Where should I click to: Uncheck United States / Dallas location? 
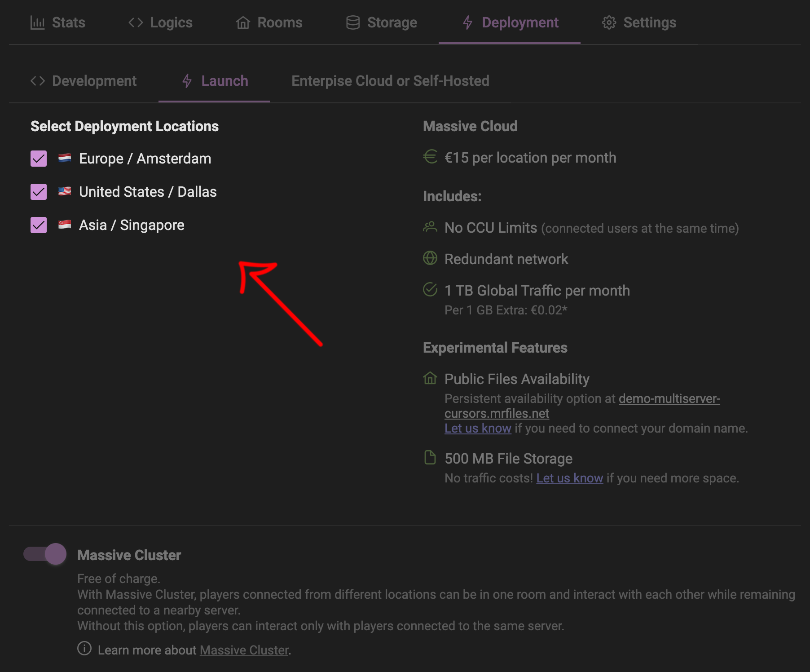39,192
